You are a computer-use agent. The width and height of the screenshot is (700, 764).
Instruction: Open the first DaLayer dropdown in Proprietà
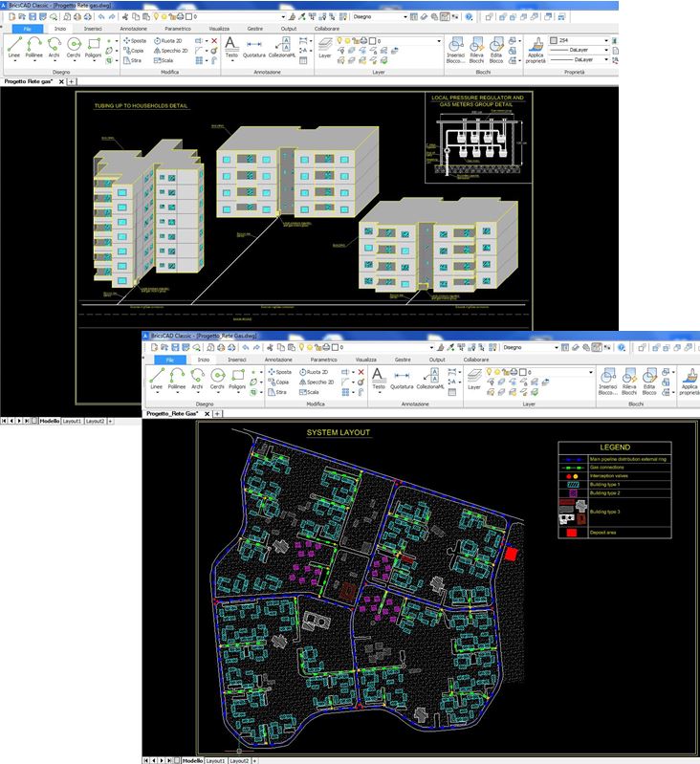(x=608, y=50)
